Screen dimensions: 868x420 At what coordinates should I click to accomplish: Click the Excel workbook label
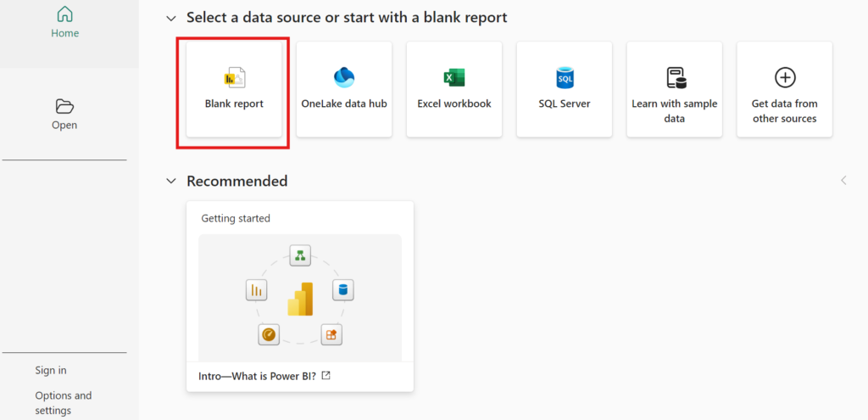point(454,104)
